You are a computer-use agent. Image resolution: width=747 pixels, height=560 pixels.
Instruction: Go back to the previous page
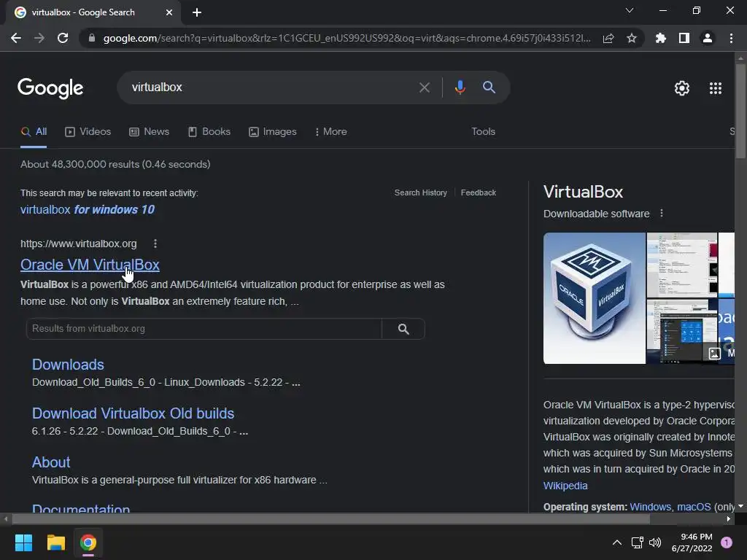[16, 38]
